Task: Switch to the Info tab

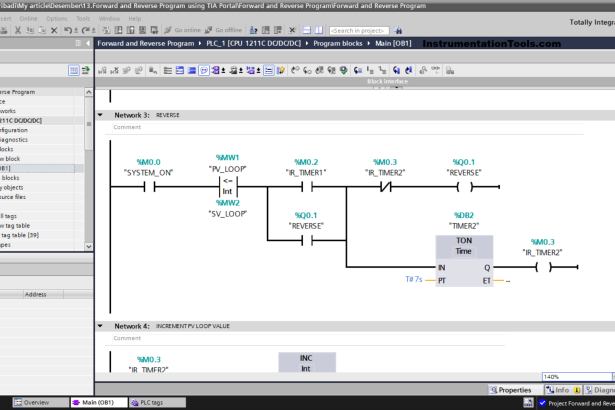Action: point(562,390)
